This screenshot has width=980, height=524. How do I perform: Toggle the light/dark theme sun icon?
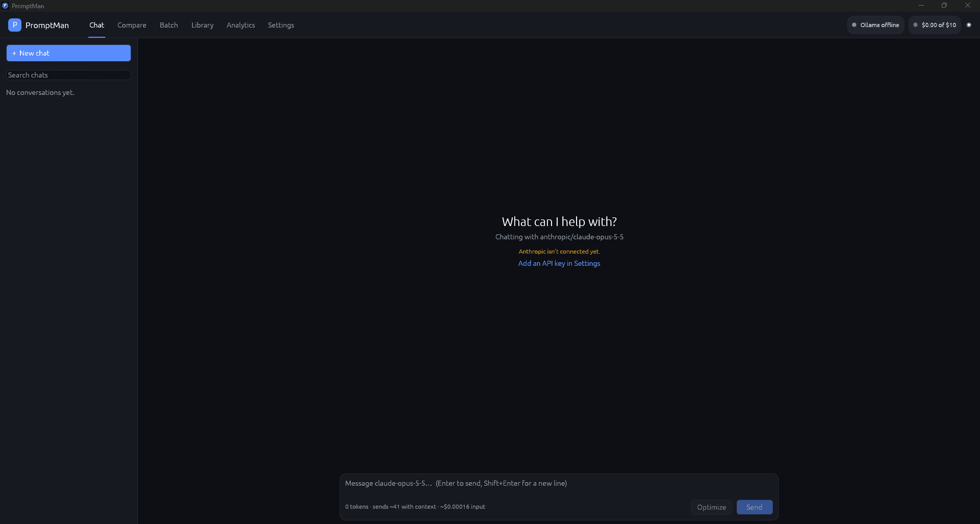click(969, 25)
